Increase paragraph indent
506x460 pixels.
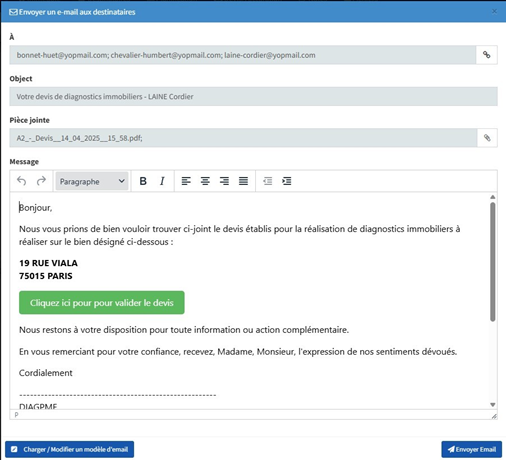coord(287,181)
